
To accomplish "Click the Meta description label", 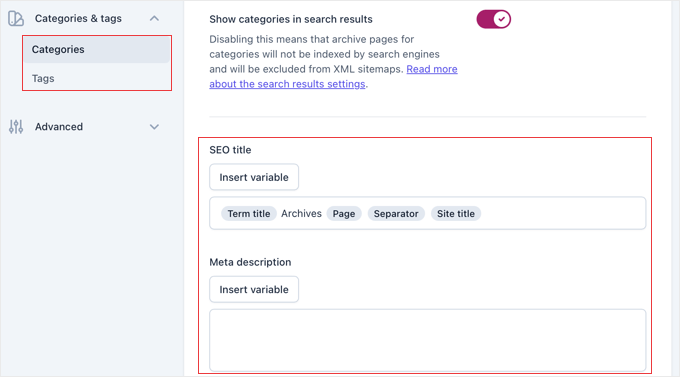I will click(x=250, y=262).
